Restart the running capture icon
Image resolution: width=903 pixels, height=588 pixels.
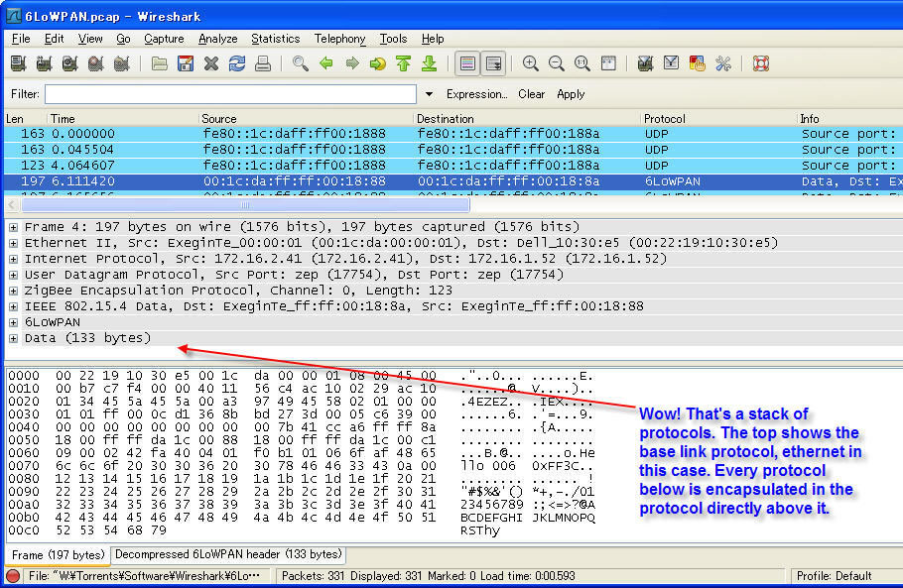click(x=122, y=63)
